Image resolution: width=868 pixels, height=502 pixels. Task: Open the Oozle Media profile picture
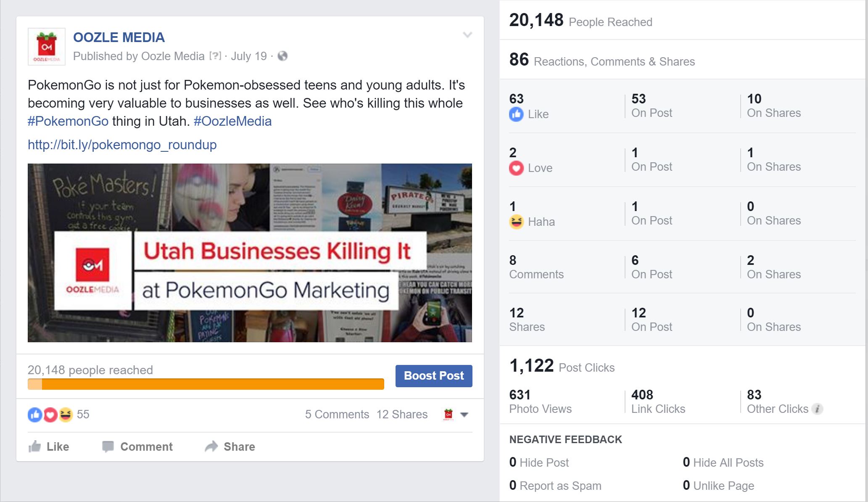click(x=47, y=47)
